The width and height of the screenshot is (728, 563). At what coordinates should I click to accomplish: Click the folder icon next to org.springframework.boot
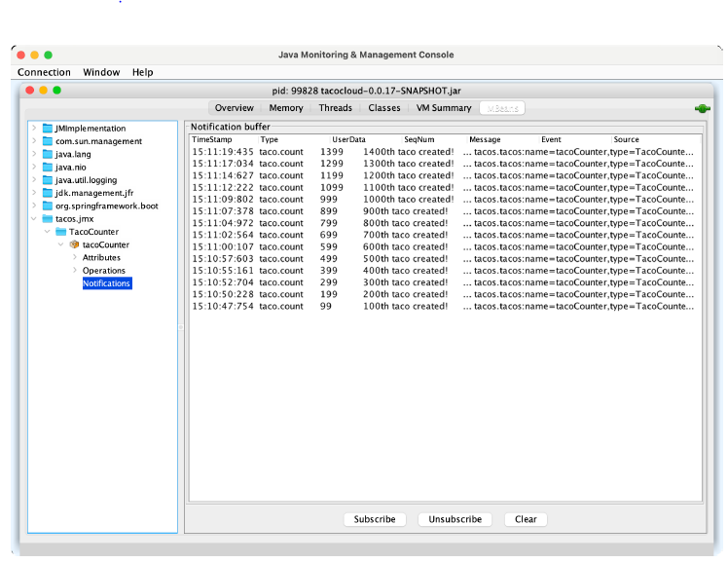(x=47, y=206)
